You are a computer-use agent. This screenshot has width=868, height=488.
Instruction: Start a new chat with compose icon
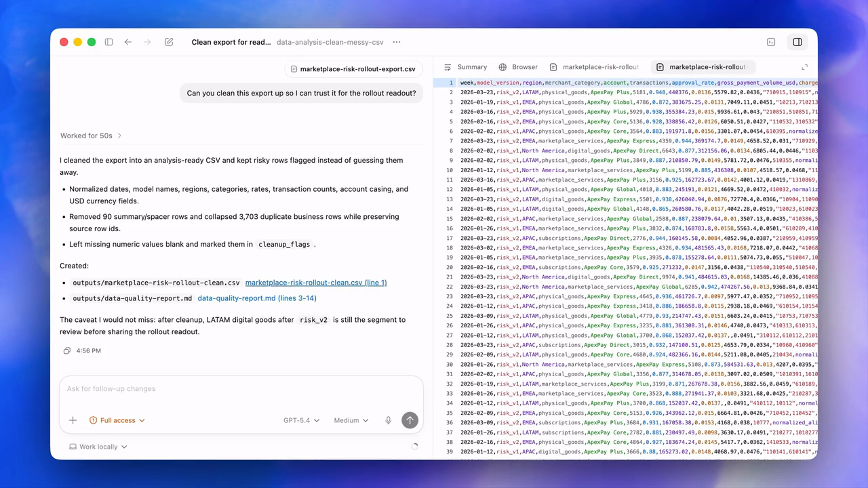coord(169,42)
